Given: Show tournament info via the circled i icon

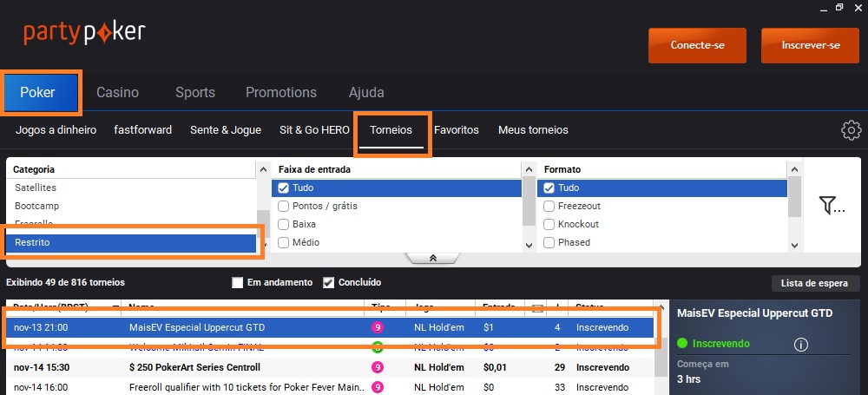Looking at the screenshot, I should coord(800,345).
